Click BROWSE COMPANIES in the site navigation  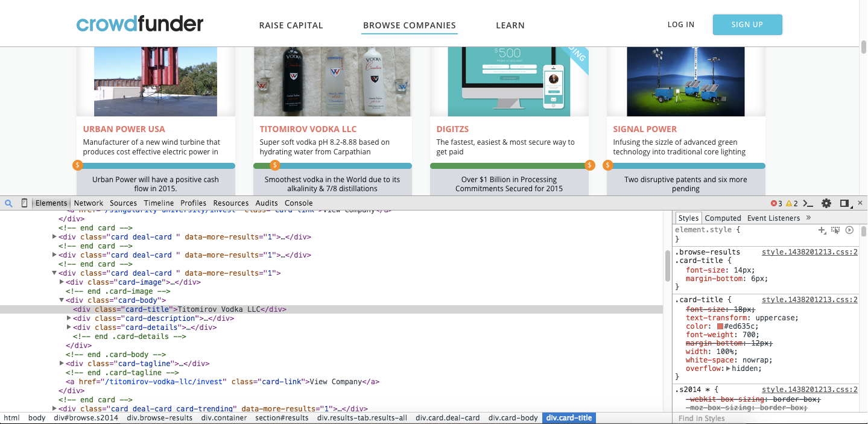[410, 25]
